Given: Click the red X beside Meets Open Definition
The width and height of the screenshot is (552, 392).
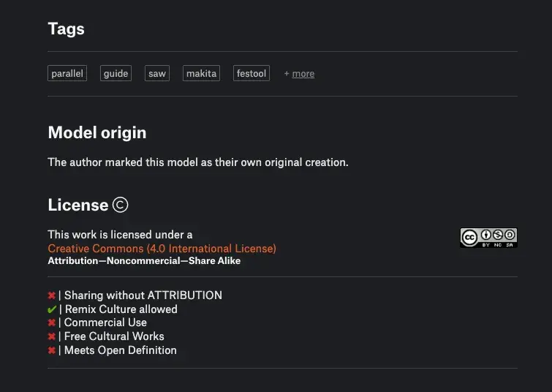Looking at the screenshot, I should (52, 350).
